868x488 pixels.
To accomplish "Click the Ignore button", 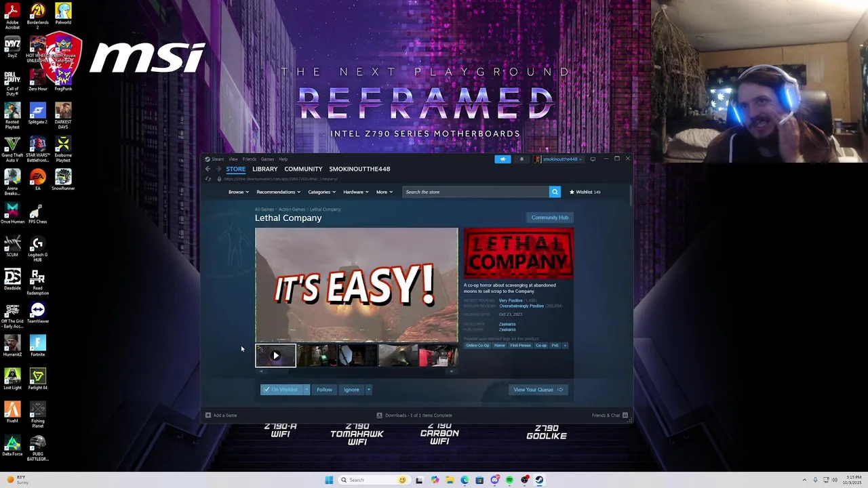I will [x=351, y=390].
